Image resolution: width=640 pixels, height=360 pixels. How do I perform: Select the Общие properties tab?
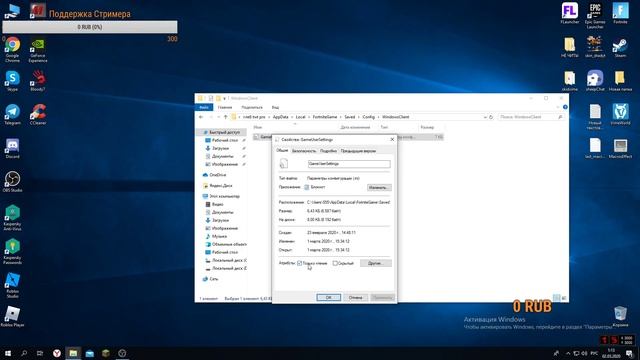click(282, 150)
